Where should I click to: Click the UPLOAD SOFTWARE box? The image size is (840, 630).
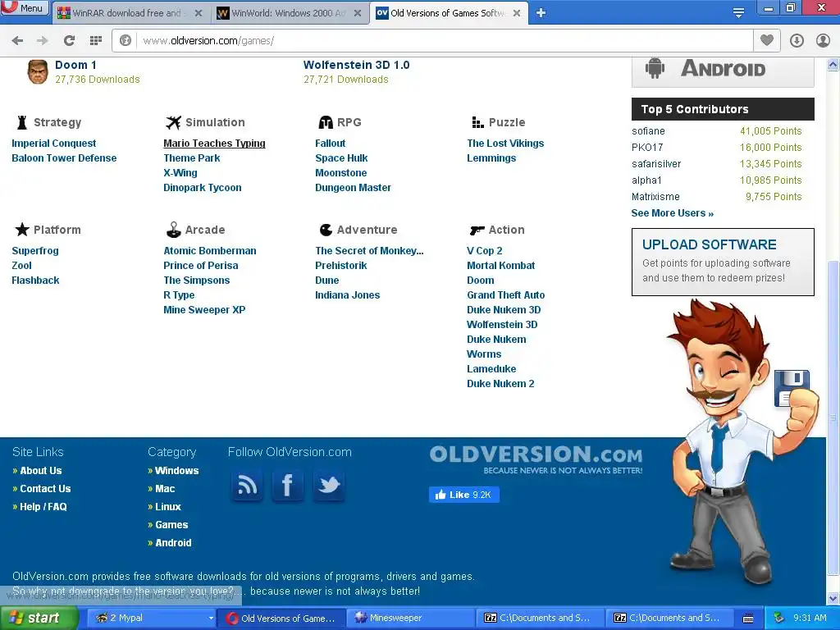click(x=723, y=262)
